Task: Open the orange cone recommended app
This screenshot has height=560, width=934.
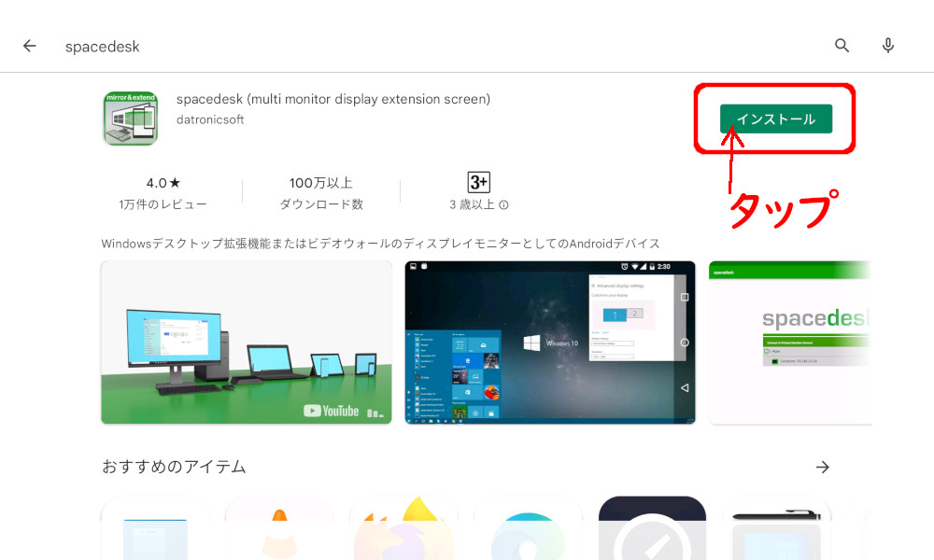Action: (279, 528)
